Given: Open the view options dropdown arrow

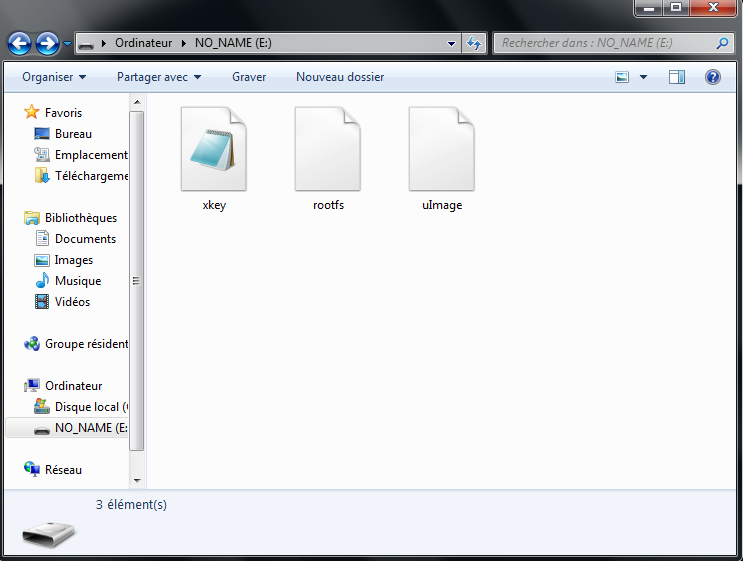Looking at the screenshot, I should pos(643,77).
